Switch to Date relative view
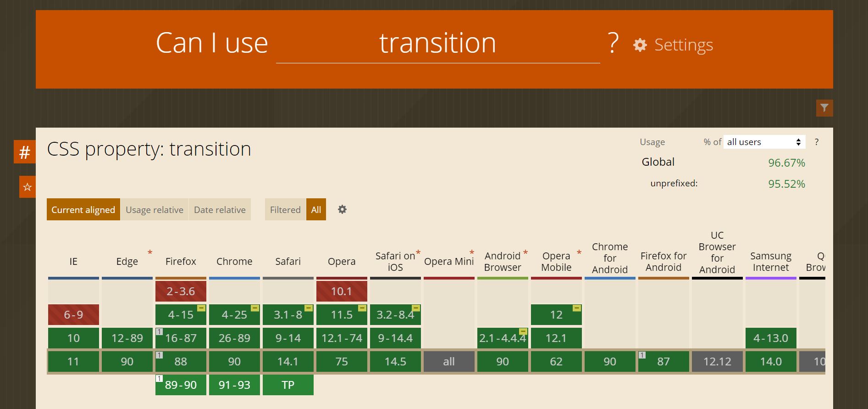Image resolution: width=868 pixels, height=409 pixels. 220,209
